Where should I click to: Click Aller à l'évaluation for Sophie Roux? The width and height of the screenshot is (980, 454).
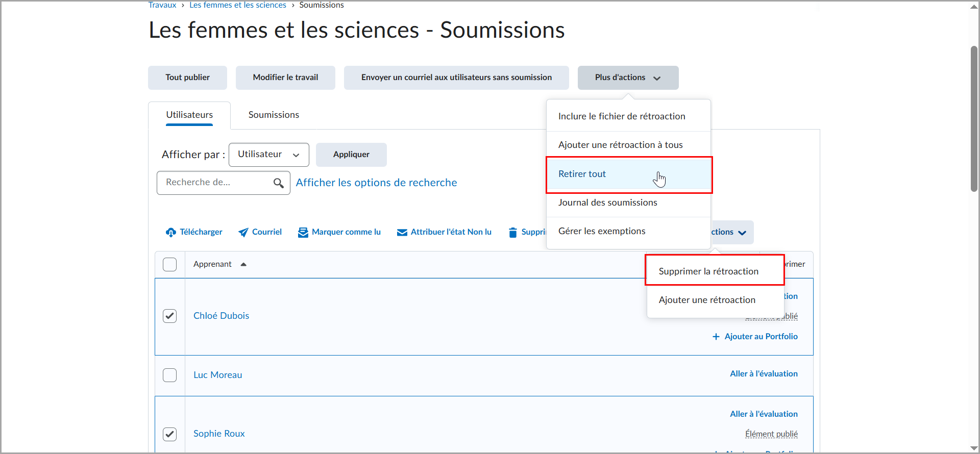tap(764, 414)
